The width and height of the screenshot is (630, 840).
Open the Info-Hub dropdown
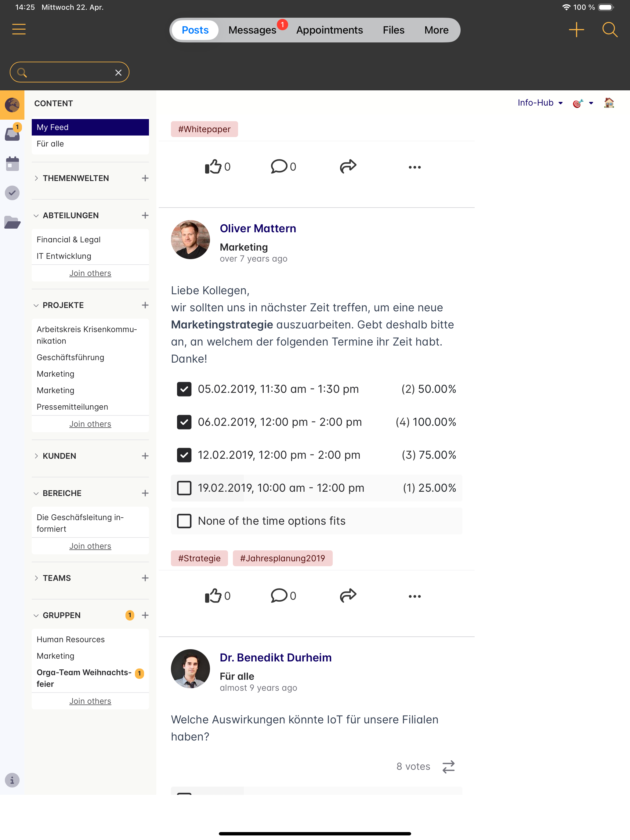click(x=540, y=103)
